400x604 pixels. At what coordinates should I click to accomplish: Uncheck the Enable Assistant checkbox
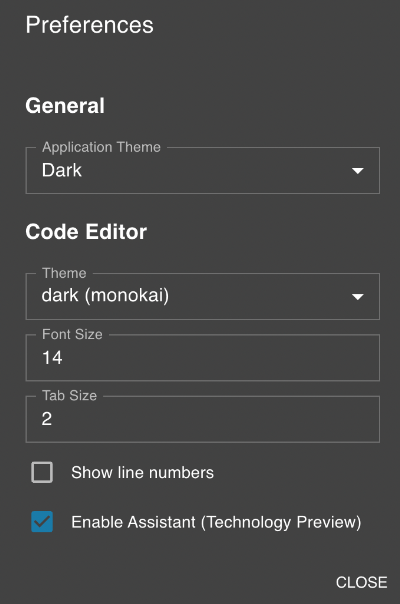(x=42, y=522)
